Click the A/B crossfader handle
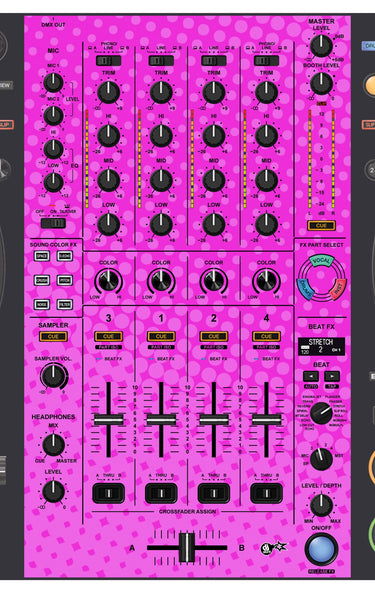 click(x=187, y=548)
